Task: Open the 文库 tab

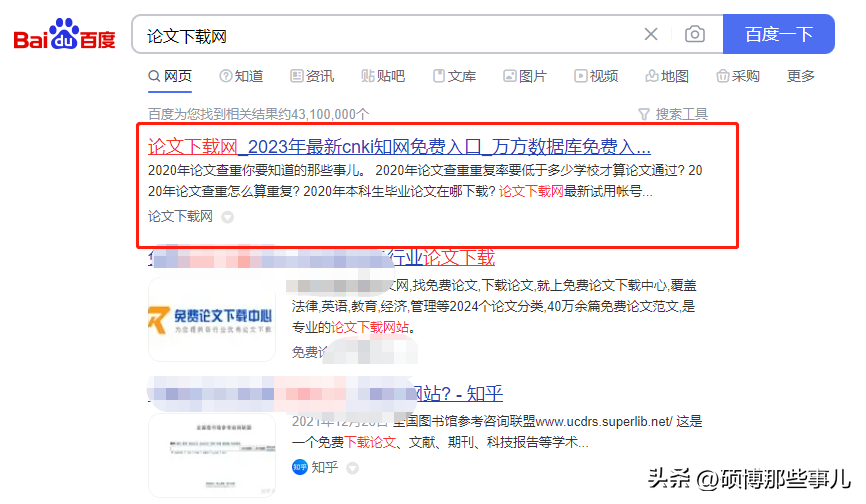Action: (x=454, y=76)
